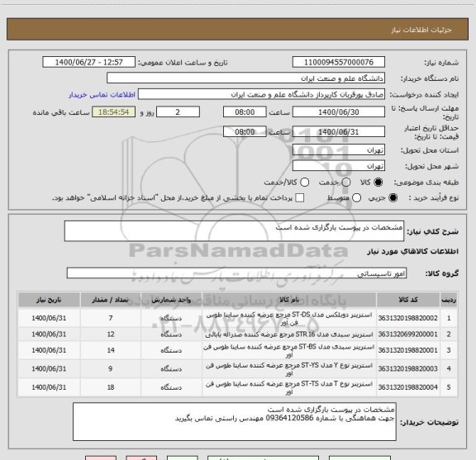Click quantity 7 in row 1
Screen dimensions: 476x460
pyautogui.click(x=111, y=318)
